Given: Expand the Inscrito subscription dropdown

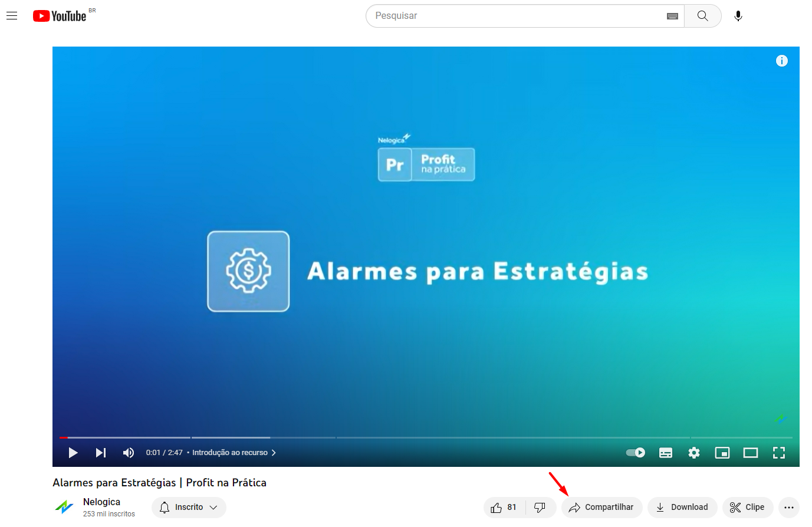Looking at the screenshot, I should (x=189, y=507).
